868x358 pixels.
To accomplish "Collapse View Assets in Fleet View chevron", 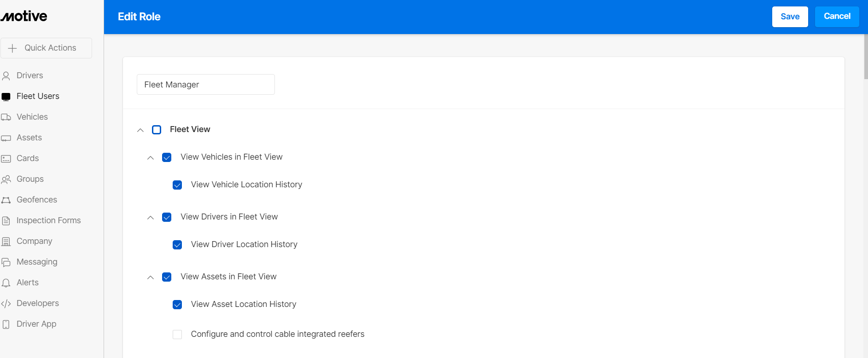I will point(151,277).
